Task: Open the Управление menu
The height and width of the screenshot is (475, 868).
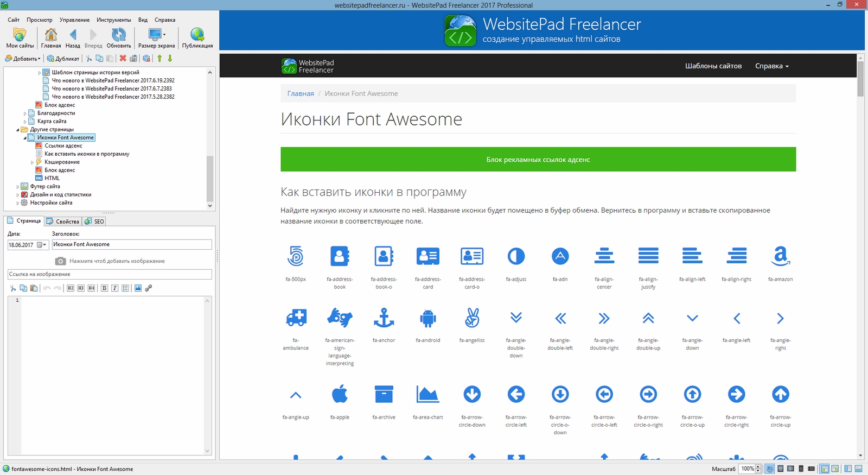Action: point(74,20)
